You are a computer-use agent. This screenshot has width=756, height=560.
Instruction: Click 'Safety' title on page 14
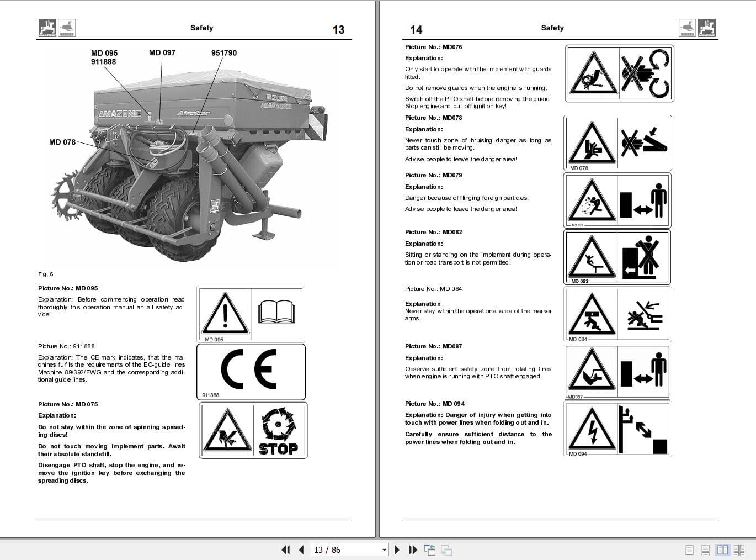[552, 28]
